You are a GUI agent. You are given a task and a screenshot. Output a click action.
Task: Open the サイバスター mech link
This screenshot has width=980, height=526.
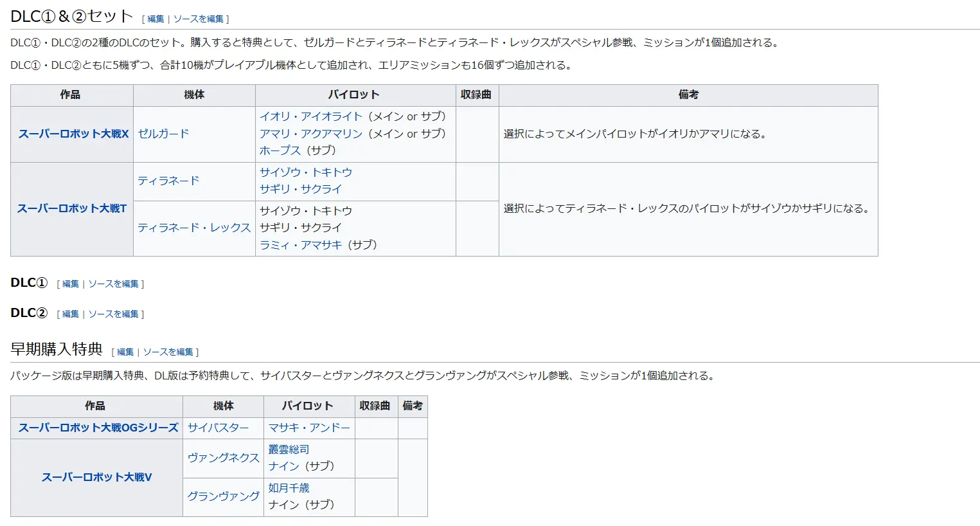click(218, 428)
